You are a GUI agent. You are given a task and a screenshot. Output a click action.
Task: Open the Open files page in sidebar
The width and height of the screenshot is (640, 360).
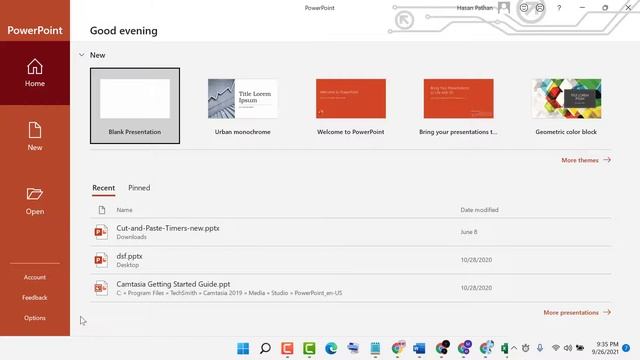pyautogui.click(x=35, y=201)
